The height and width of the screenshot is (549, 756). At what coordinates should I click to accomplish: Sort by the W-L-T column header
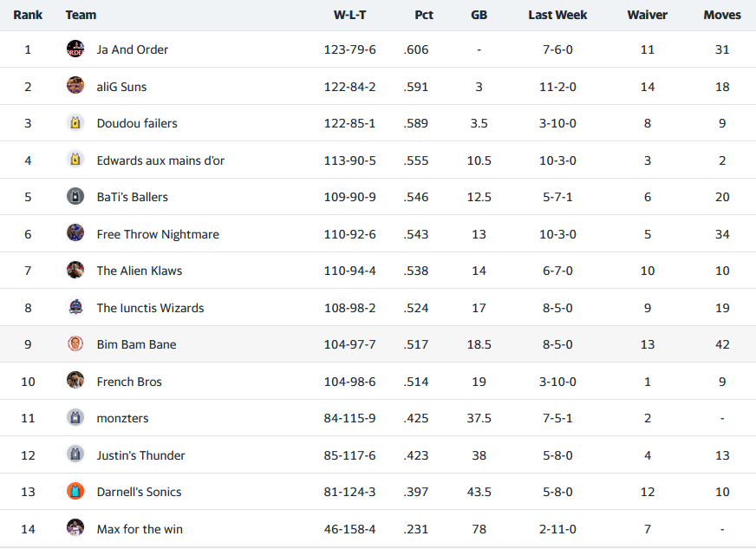pyautogui.click(x=349, y=15)
